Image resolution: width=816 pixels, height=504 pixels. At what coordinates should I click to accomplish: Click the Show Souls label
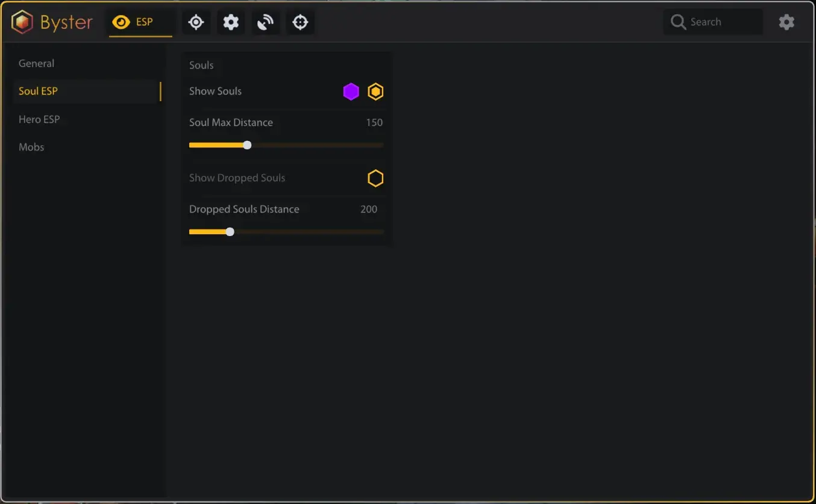(215, 91)
